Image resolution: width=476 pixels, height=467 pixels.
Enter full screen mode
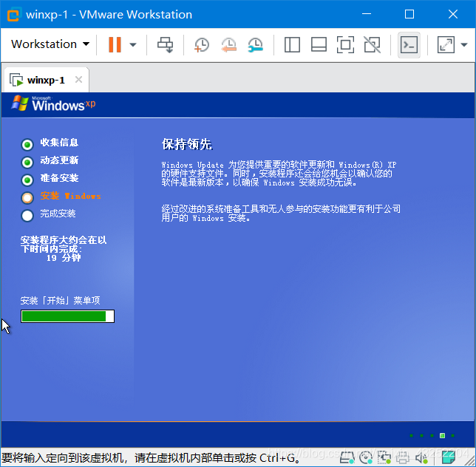coord(345,44)
